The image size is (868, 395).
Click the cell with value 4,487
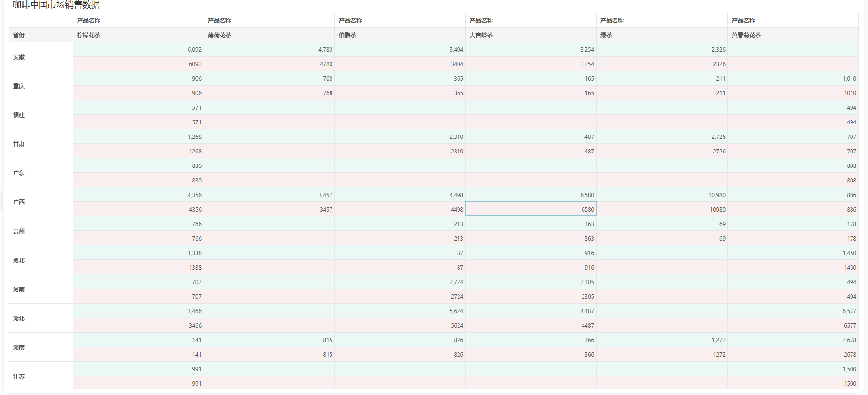[x=531, y=311]
